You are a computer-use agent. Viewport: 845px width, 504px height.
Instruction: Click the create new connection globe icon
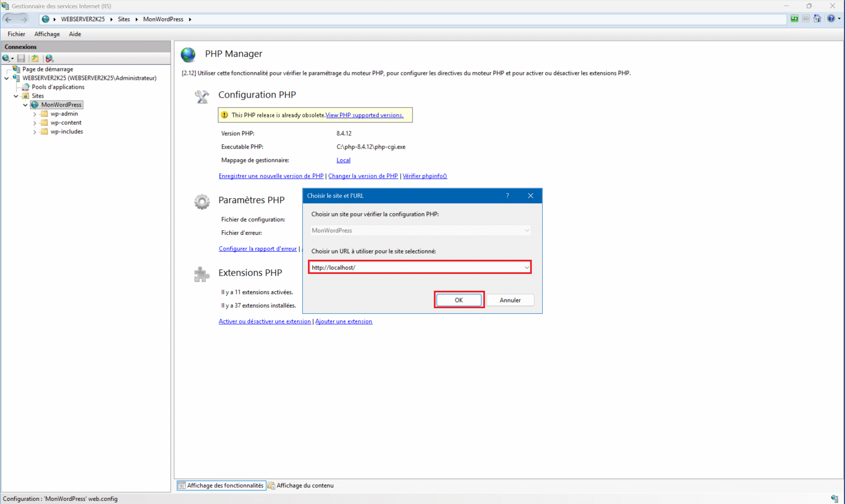click(x=6, y=58)
